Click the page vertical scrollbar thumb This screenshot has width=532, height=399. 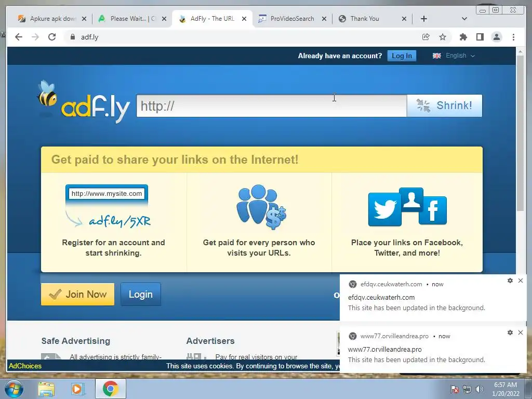pos(520,134)
